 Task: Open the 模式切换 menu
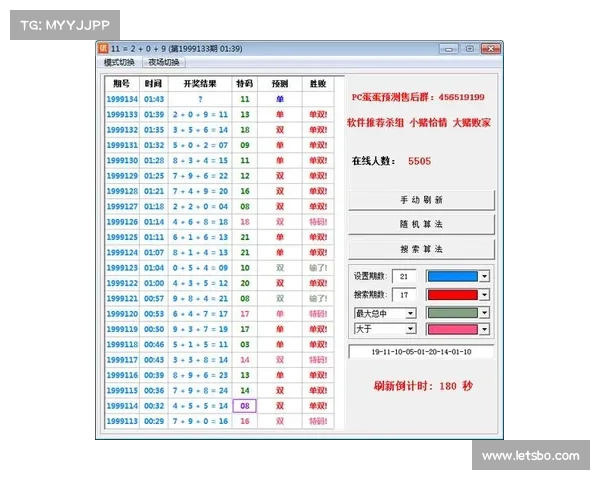119,62
